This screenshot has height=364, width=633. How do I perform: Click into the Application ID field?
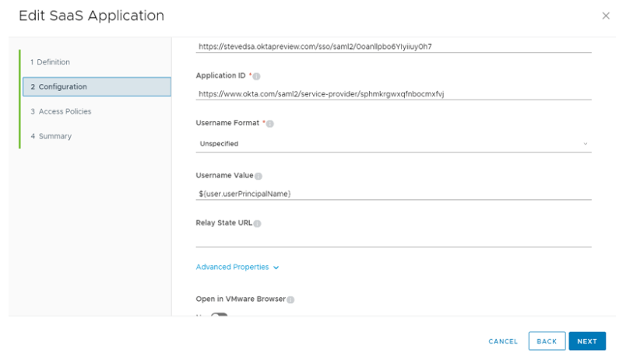pos(393,94)
